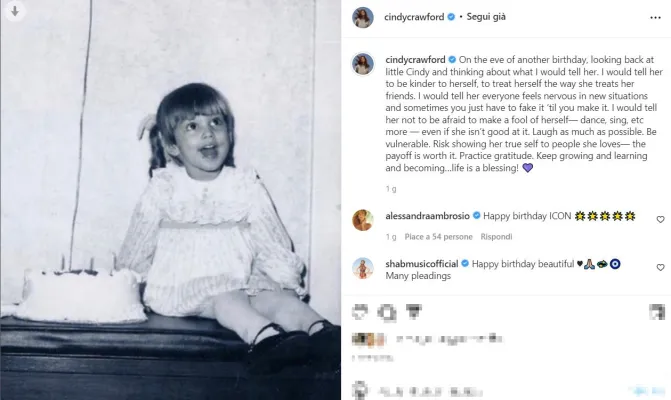Toggle the like heart in the post action row

360,313
